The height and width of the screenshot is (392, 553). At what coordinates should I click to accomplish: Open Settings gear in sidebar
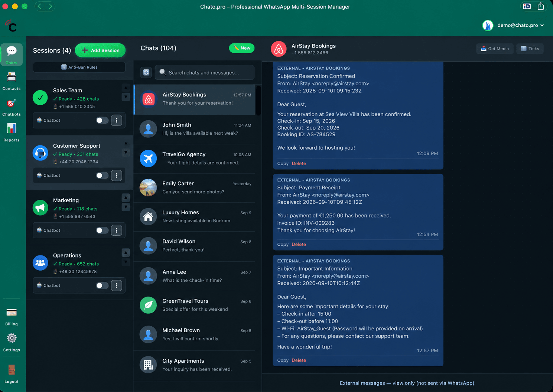[x=12, y=342]
